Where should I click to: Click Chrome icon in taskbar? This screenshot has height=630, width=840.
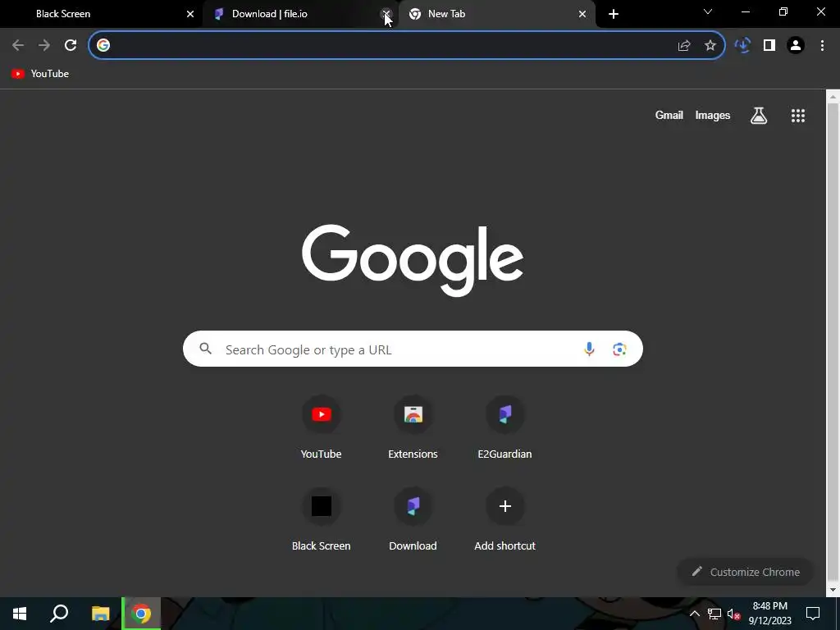pyautogui.click(x=141, y=614)
